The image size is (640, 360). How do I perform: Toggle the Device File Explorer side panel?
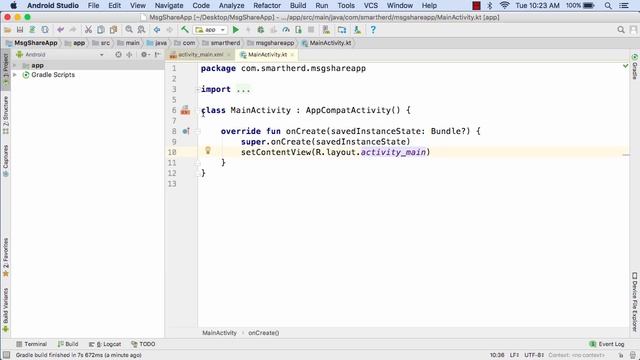point(635,302)
